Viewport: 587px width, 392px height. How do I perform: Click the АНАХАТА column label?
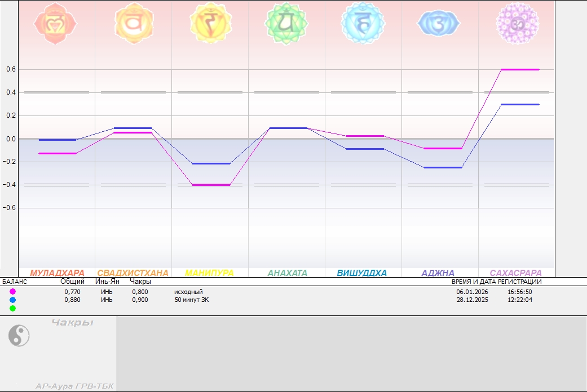click(x=287, y=273)
